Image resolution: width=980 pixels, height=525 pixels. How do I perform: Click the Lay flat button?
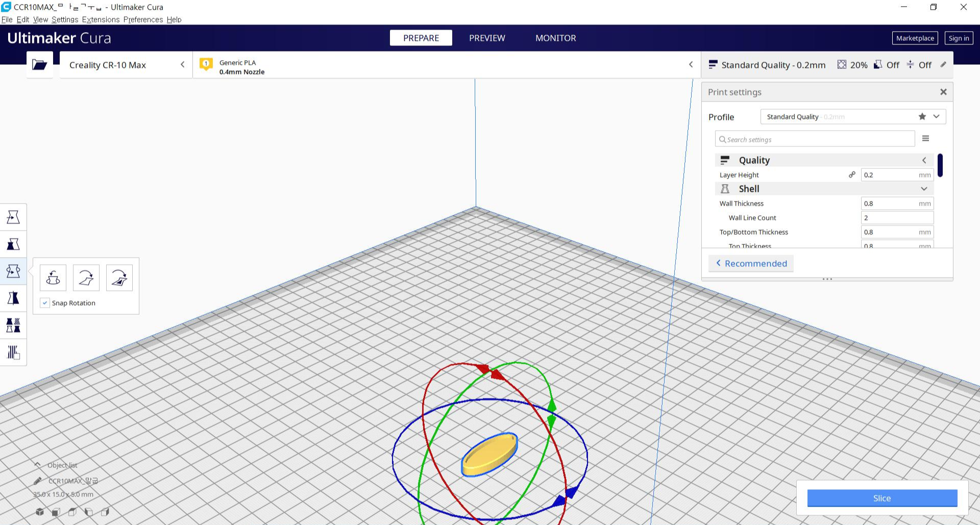[86, 278]
